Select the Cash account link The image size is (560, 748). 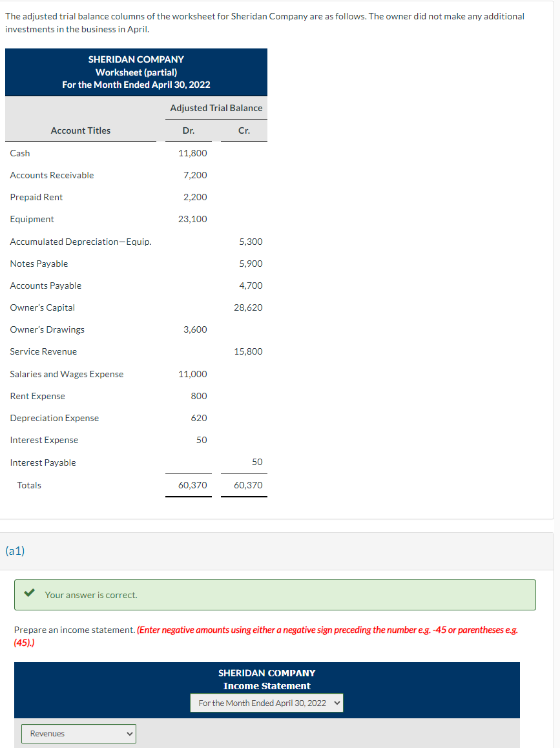tap(19, 153)
